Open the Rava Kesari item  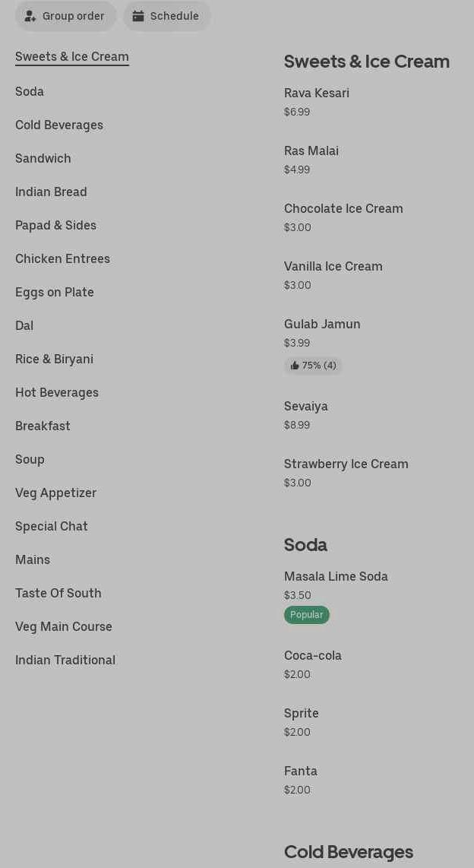[317, 93]
